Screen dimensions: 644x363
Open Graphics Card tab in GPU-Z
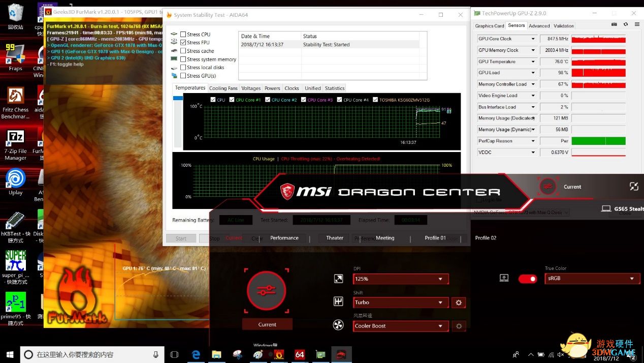tap(490, 25)
